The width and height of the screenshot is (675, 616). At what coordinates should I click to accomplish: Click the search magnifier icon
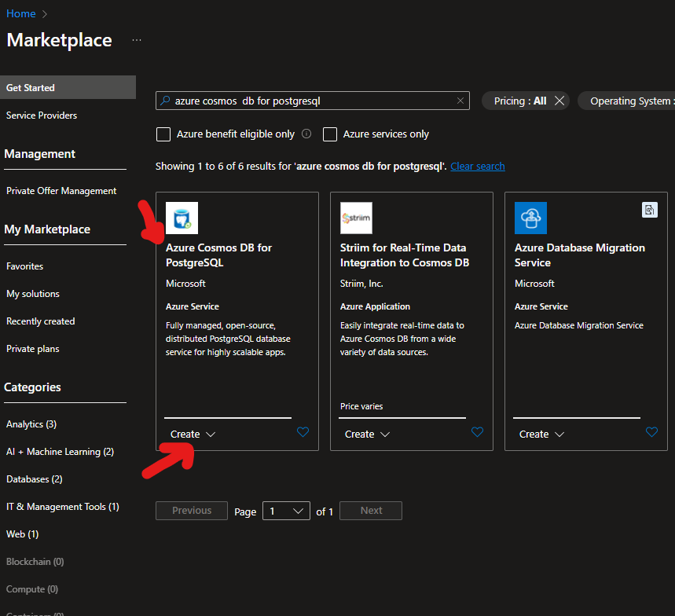coord(165,101)
